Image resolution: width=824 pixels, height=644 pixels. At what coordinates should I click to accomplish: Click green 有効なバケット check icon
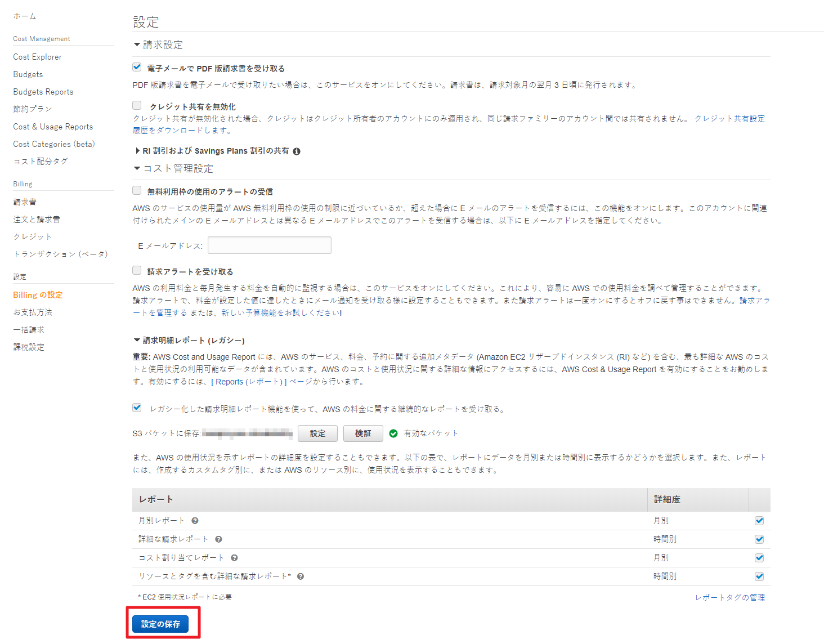click(393, 433)
